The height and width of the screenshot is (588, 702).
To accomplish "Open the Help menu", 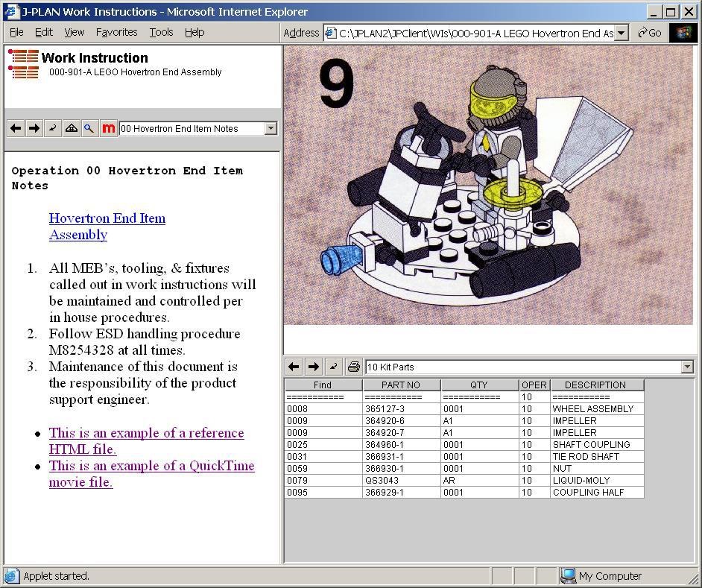I will pos(195,32).
